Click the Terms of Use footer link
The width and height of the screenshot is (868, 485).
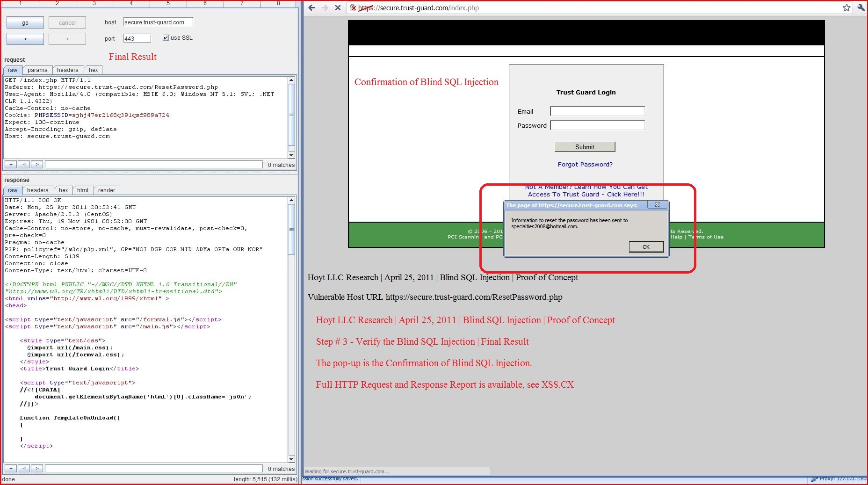pyautogui.click(x=706, y=237)
